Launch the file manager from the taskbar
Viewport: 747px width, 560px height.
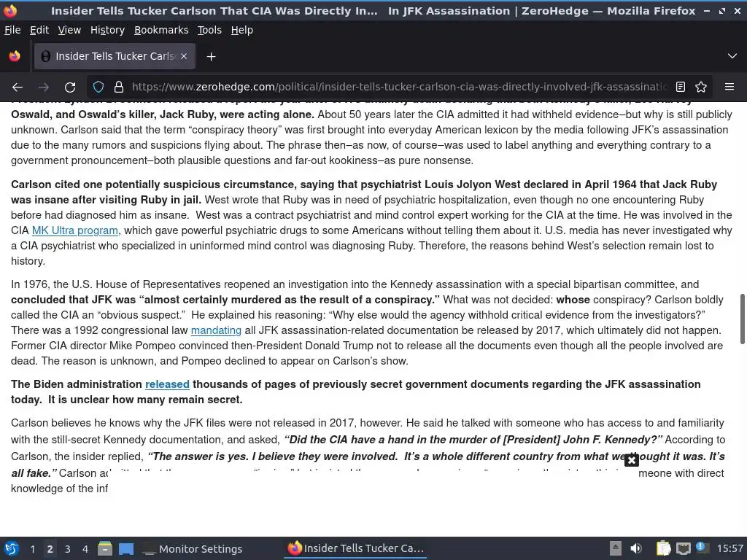[105, 548]
